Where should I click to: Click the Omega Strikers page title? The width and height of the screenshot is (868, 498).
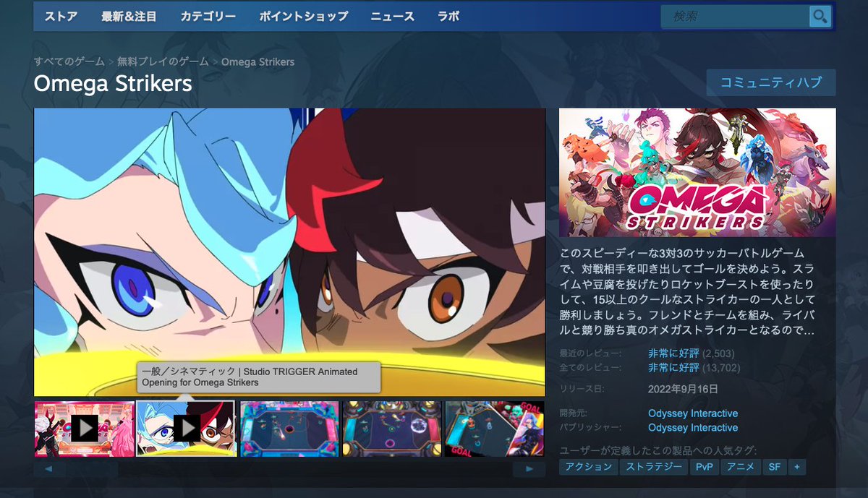[113, 83]
